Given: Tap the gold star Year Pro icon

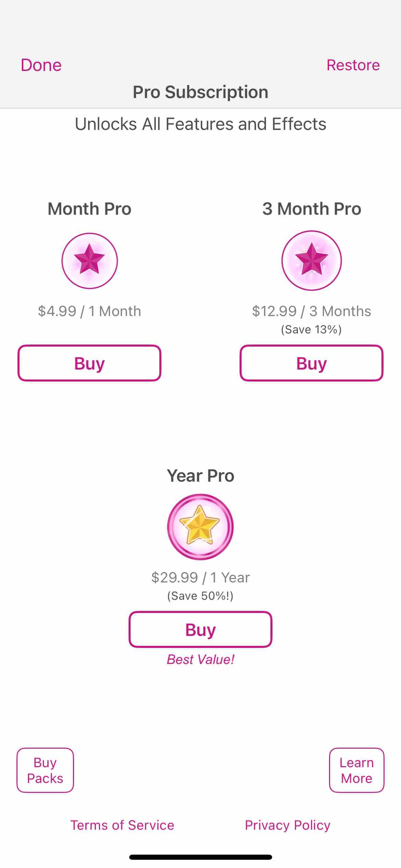Looking at the screenshot, I should pos(200,527).
